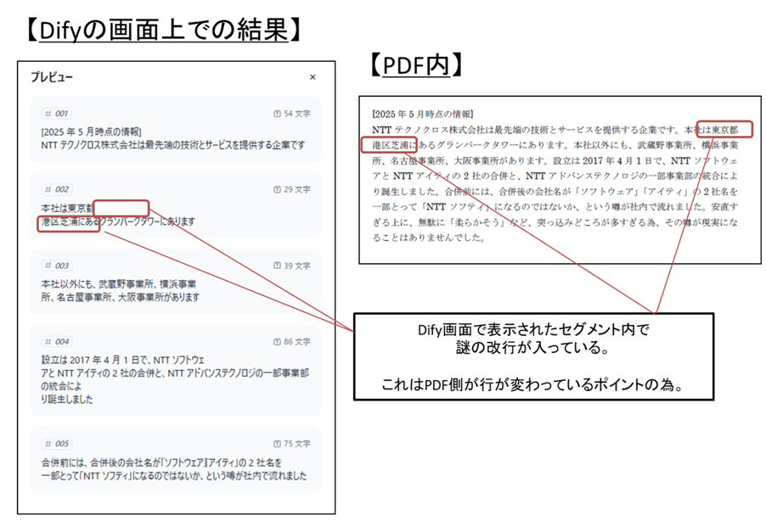Viewport: 766px width, 532px height.
Task: Click the PDF line starting NTT テクノクロス株式会社
Action: click(555, 130)
